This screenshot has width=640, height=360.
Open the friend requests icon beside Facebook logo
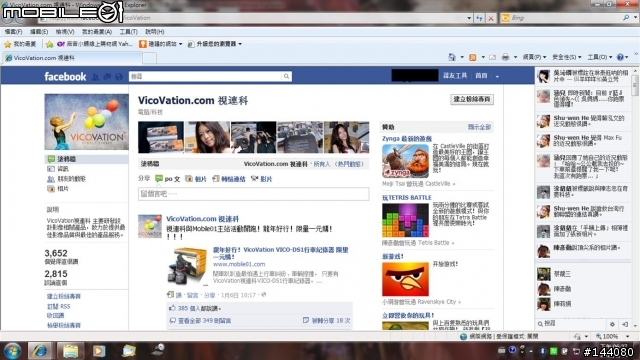(x=96, y=76)
